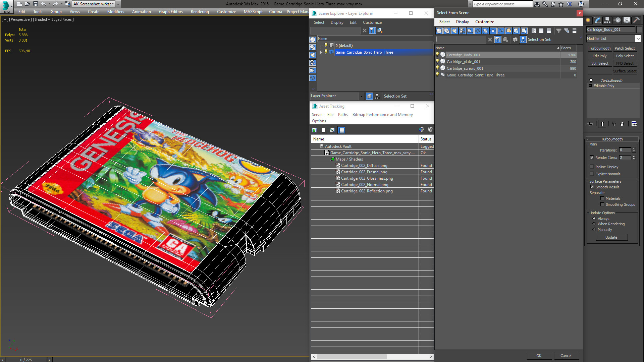The image size is (644, 362).
Task: Click Sort By Hierarchy icon in Layer Explorer footer
Action: [377, 96]
